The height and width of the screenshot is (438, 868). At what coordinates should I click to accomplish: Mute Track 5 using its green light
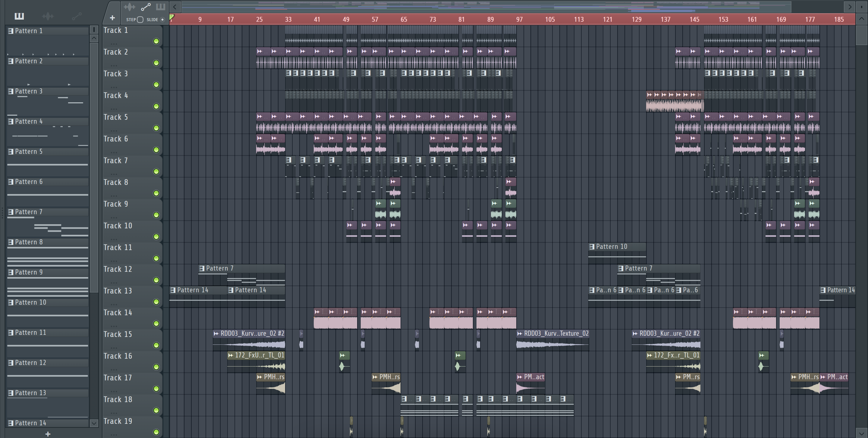click(x=156, y=128)
